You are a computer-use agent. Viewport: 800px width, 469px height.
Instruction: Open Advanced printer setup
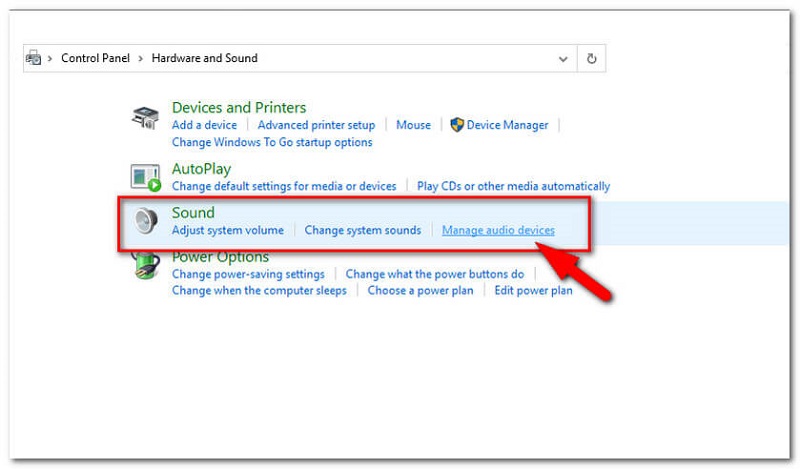[x=316, y=125]
